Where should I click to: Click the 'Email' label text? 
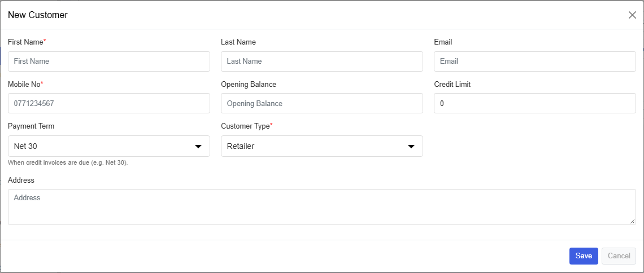443,42
